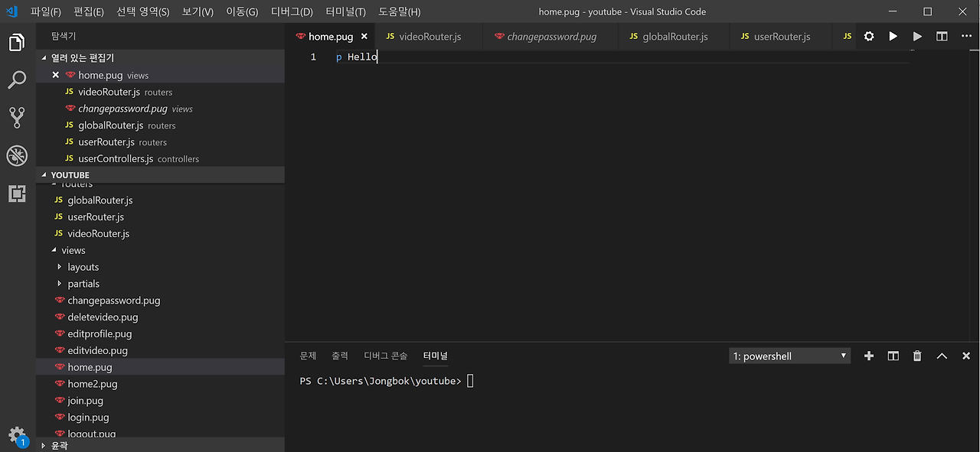This screenshot has height=452, width=980.
Task: Open the 편집(E) menu
Action: click(89, 11)
